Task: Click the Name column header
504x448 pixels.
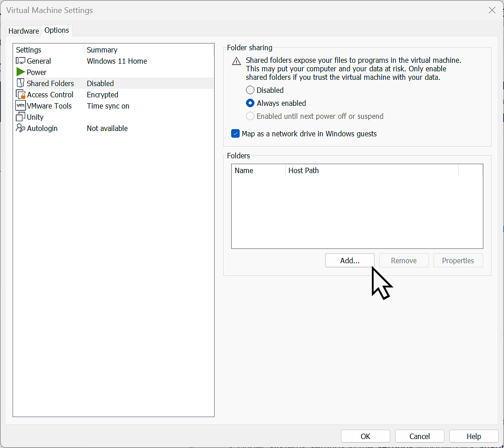Action: point(244,170)
